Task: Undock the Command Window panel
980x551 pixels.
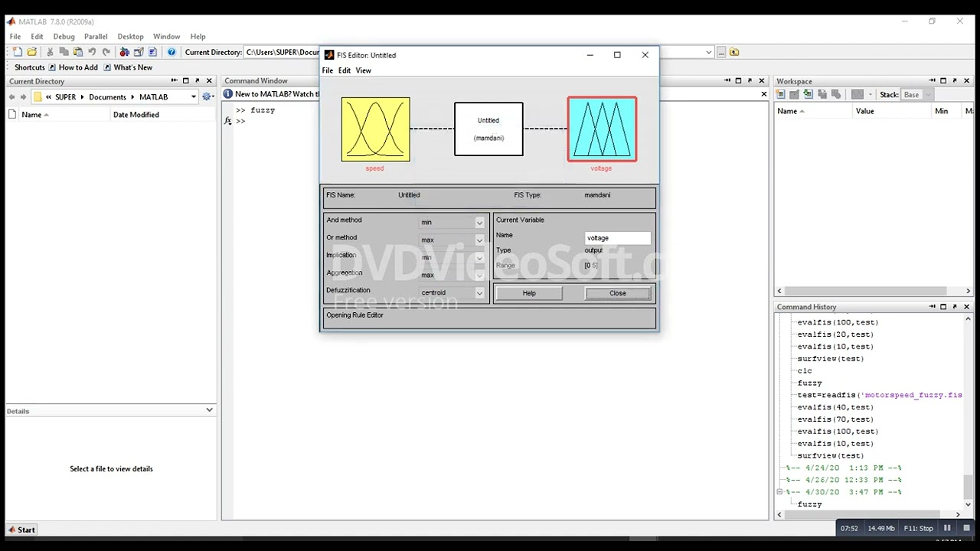Action: click(750, 80)
